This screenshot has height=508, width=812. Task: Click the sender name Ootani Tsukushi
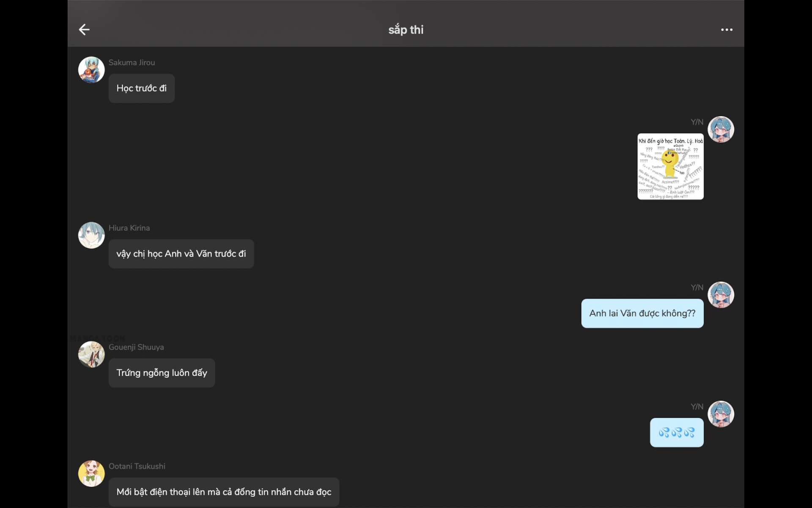[137, 467]
